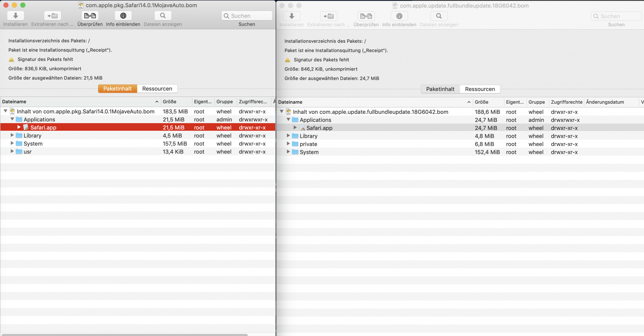The height and width of the screenshot is (336, 644).
Task: Click package icon beside 'Inhalt von com.apple.update.fullbundleupdate.18G6042.bom'
Action: (289, 111)
